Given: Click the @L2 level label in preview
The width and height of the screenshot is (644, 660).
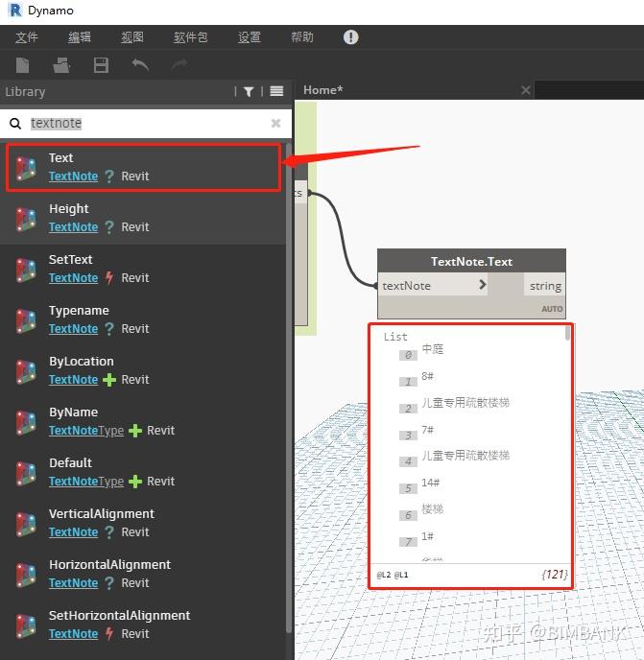Looking at the screenshot, I should point(384,575).
